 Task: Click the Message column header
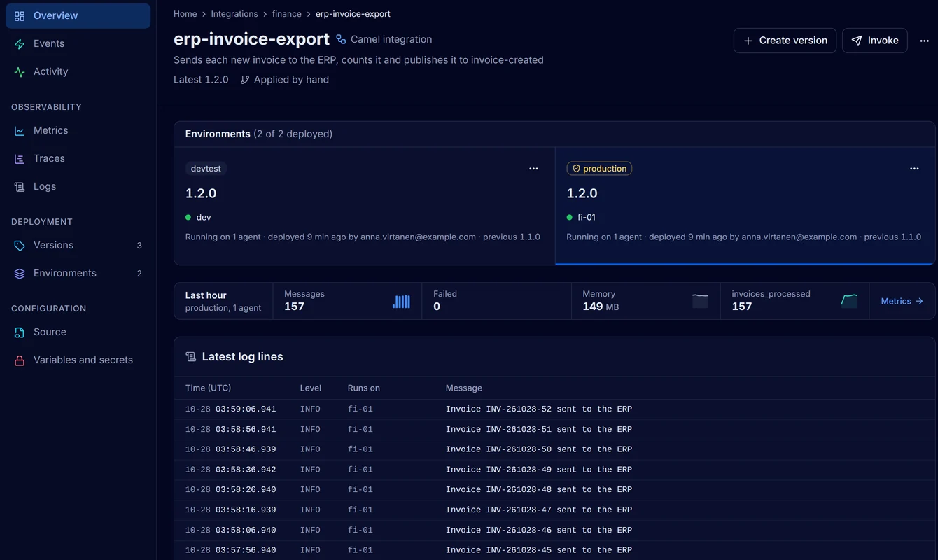(x=464, y=388)
